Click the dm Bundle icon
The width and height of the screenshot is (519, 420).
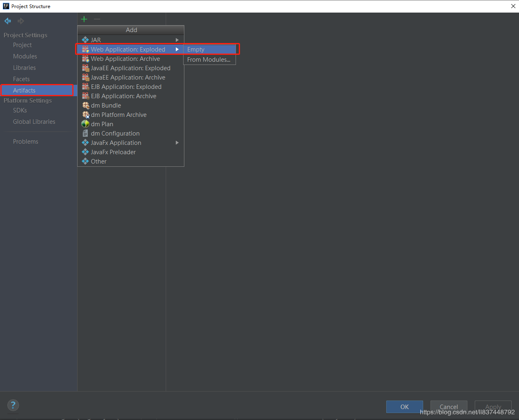click(x=85, y=105)
